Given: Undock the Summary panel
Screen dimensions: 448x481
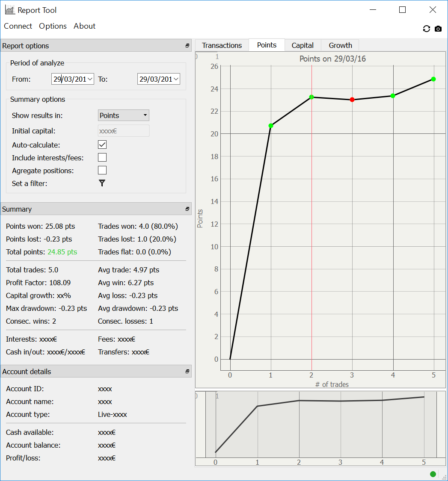Looking at the screenshot, I should pyautogui.click(x=187, y=209).
